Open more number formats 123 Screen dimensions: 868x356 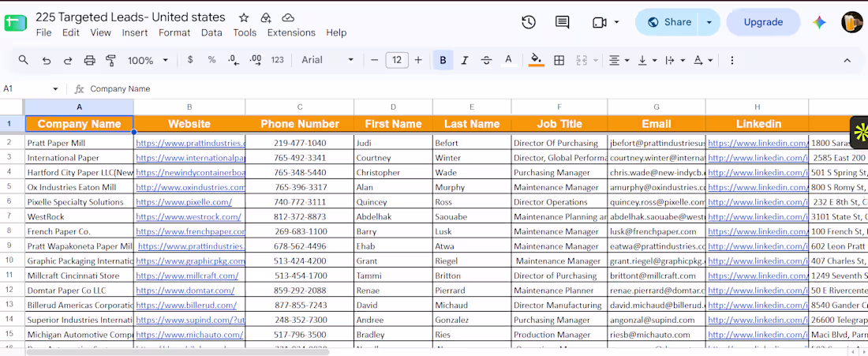pos(277,60)
